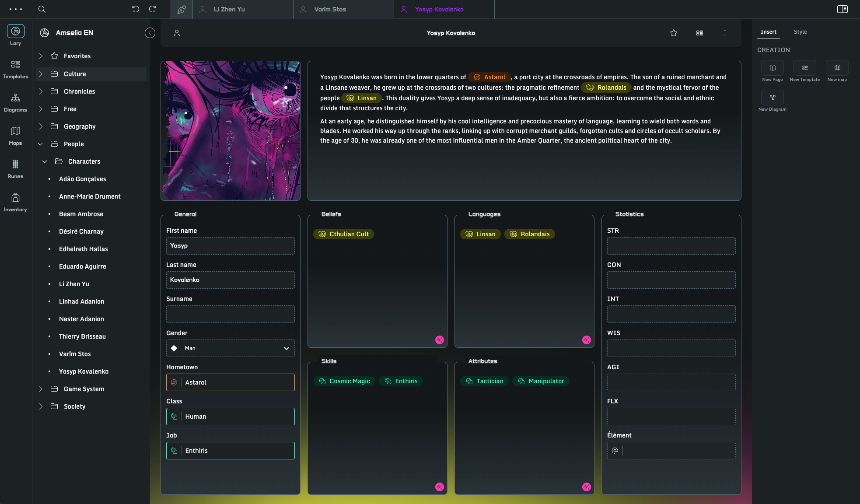Screen dimensions: 860x504
Task: Open the Gender dropdown showing Man
Action: click(230, 348)
